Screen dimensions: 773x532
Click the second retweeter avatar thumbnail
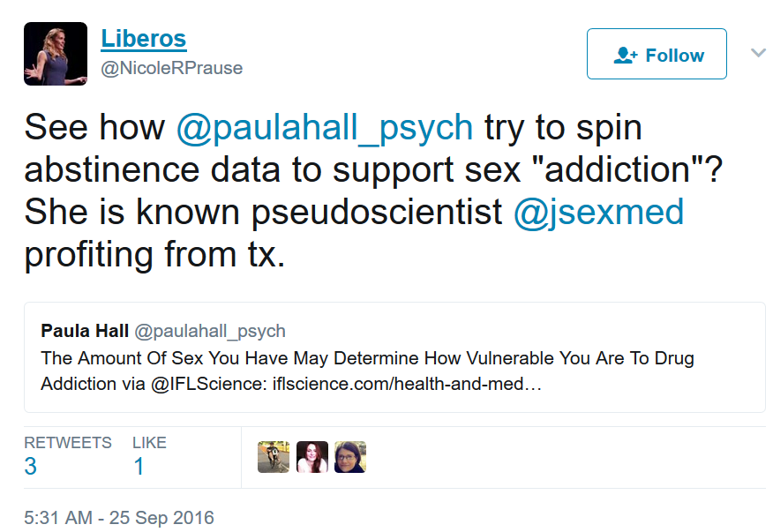click(311, 457)
